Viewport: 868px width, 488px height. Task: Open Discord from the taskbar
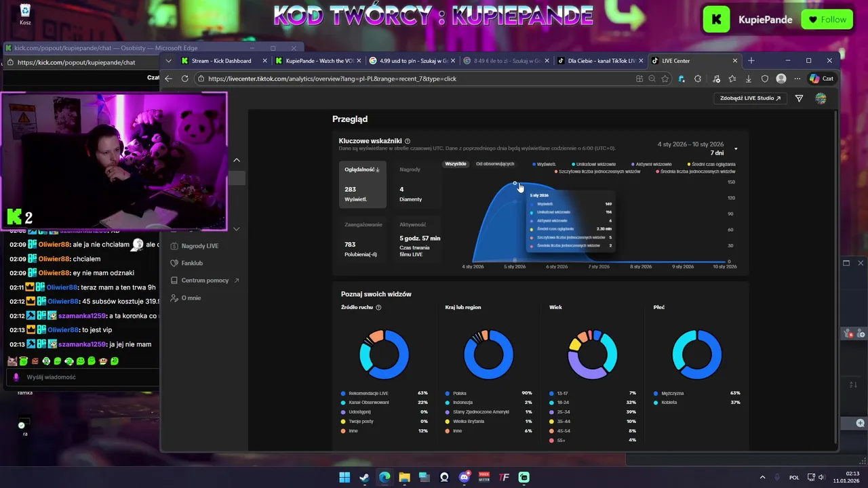(465, 477)
